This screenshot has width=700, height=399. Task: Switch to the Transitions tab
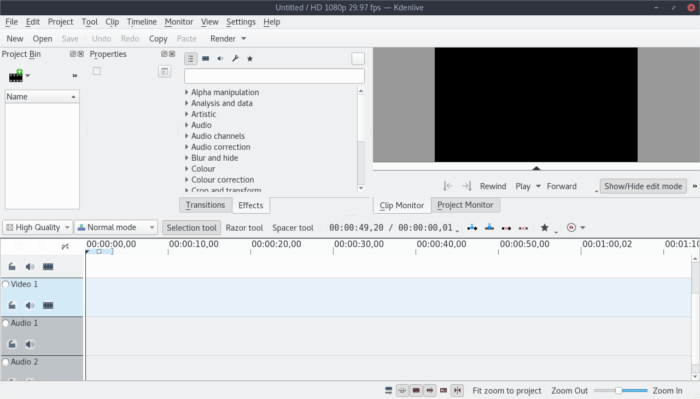tap(205, 205)
